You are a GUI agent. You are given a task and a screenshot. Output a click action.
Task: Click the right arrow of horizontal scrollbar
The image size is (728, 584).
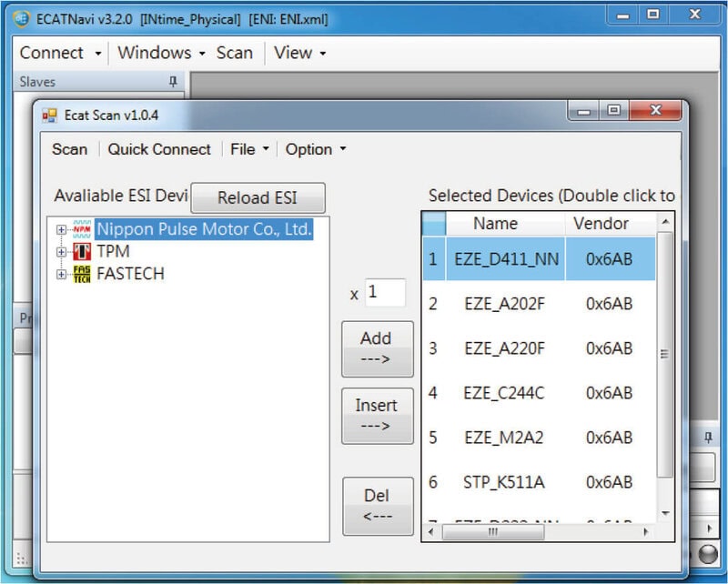tap(645, 532)
